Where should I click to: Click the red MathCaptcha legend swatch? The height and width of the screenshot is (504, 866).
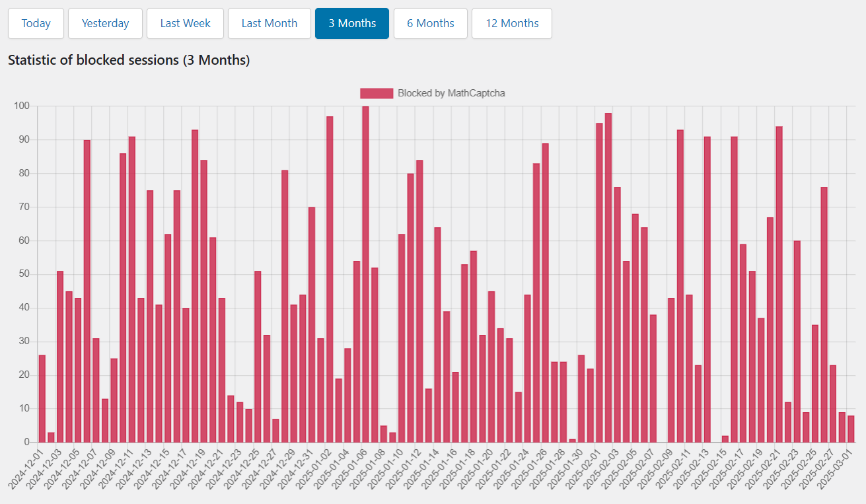pyautogui.click(x=377, y=93)
